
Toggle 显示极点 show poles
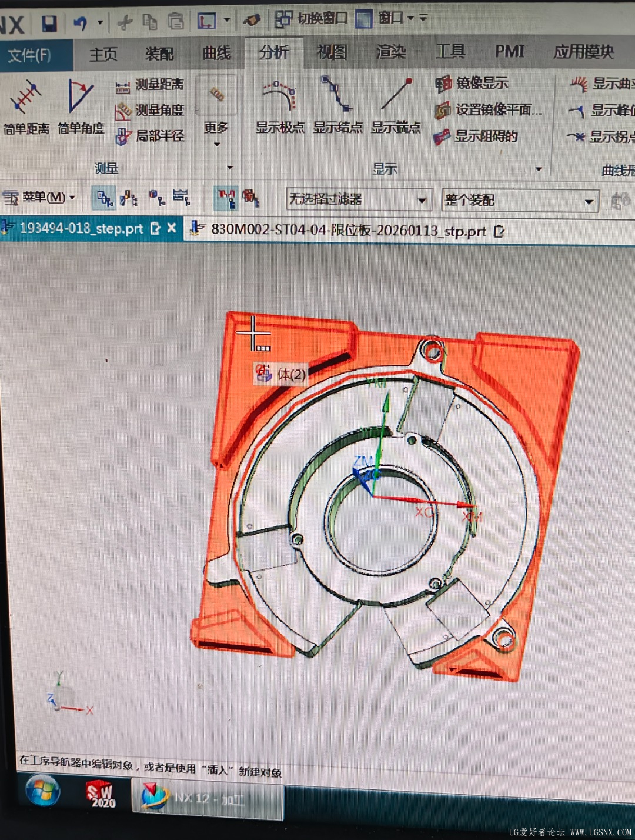tap(280, 106)
